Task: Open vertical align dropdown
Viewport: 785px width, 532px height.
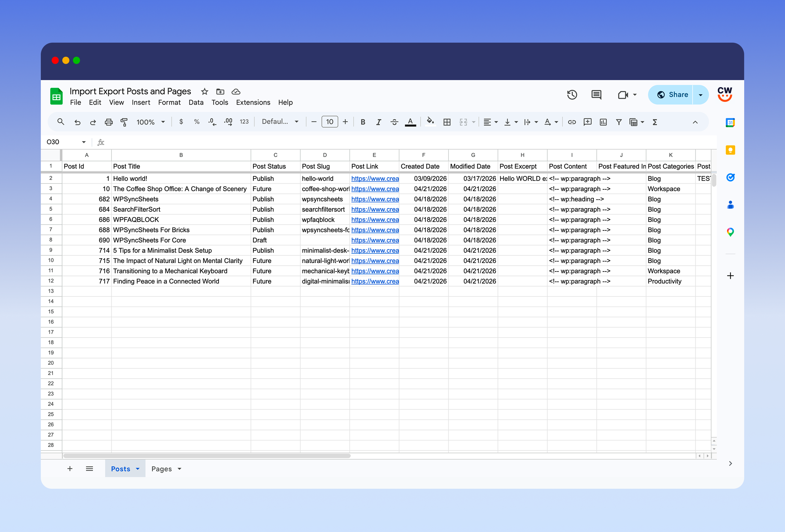Action: pyautogui.click(x=511, y=122)
